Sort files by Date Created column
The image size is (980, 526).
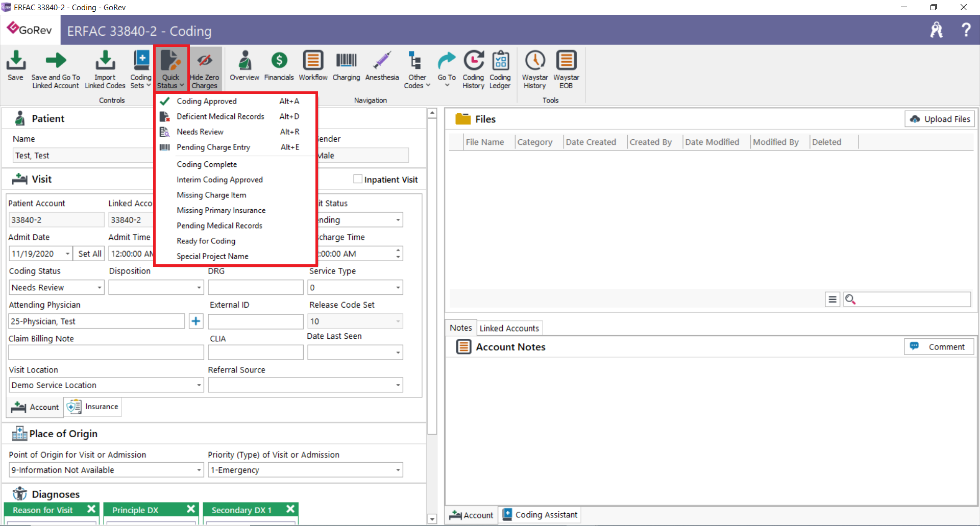(x=591, y=142)
